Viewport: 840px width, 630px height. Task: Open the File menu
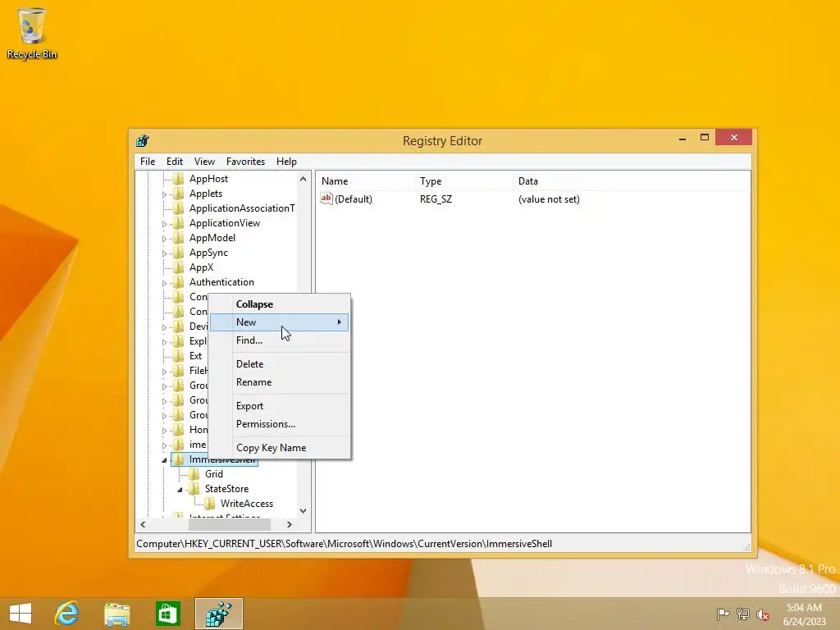(x=148, y=162)
